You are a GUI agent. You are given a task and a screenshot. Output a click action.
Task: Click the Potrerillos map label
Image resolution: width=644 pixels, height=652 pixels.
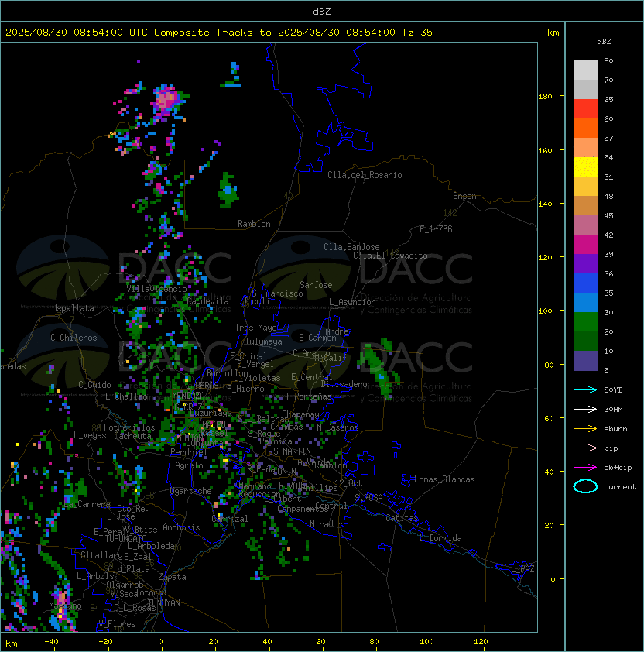(129, 427)
